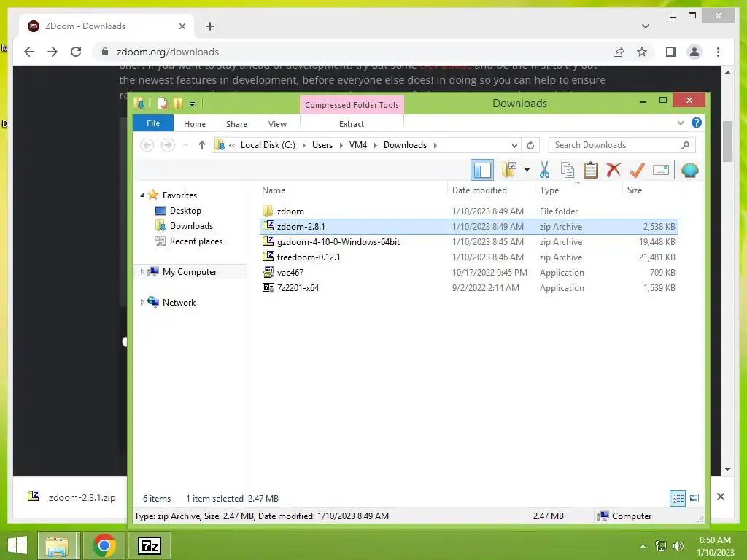Click the red X Delete icon
Image resolution: width=747 pixels, height=560 pixels.
(614, 169)
